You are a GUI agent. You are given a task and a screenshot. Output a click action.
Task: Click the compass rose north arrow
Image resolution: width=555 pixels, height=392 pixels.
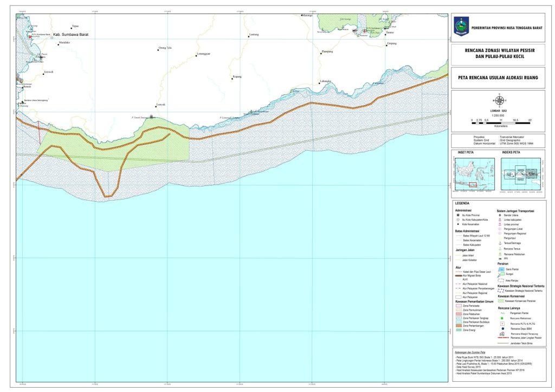click(499, 100)
